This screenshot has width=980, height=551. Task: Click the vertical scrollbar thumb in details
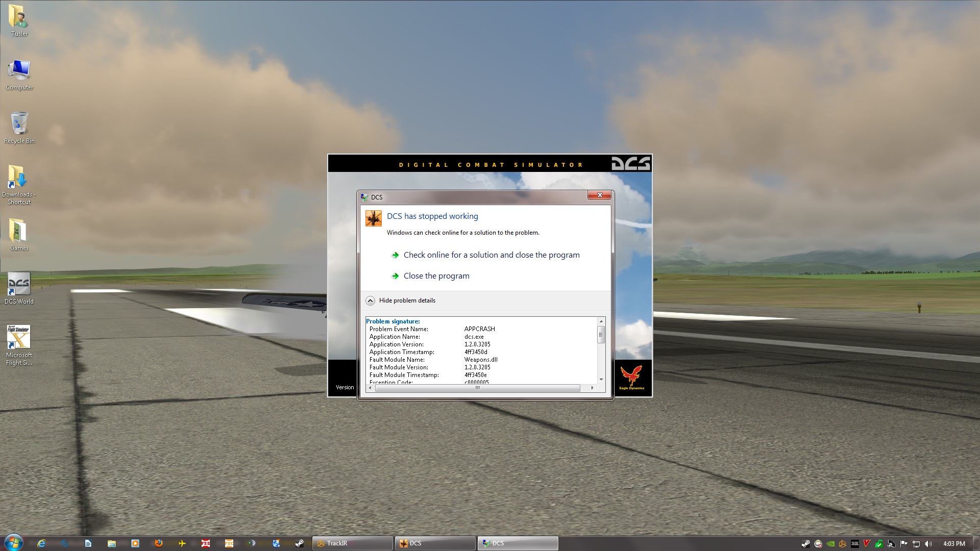point(601,335)
